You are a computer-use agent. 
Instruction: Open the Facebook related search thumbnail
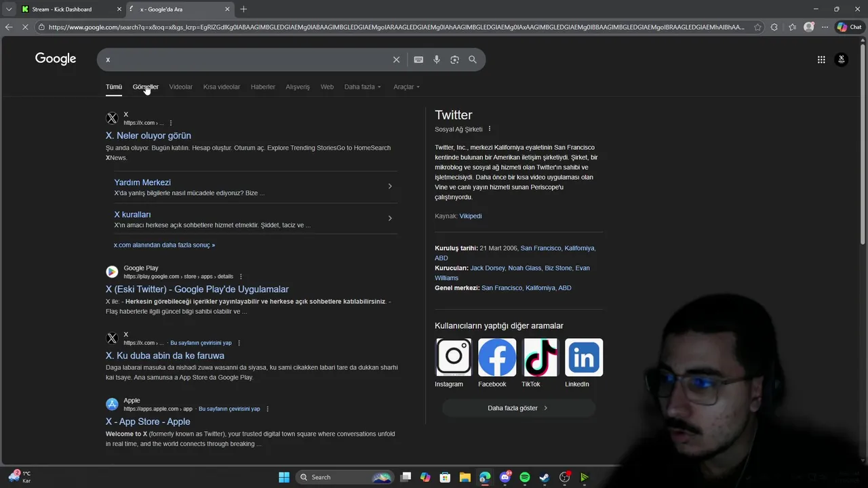click(497, 357)
